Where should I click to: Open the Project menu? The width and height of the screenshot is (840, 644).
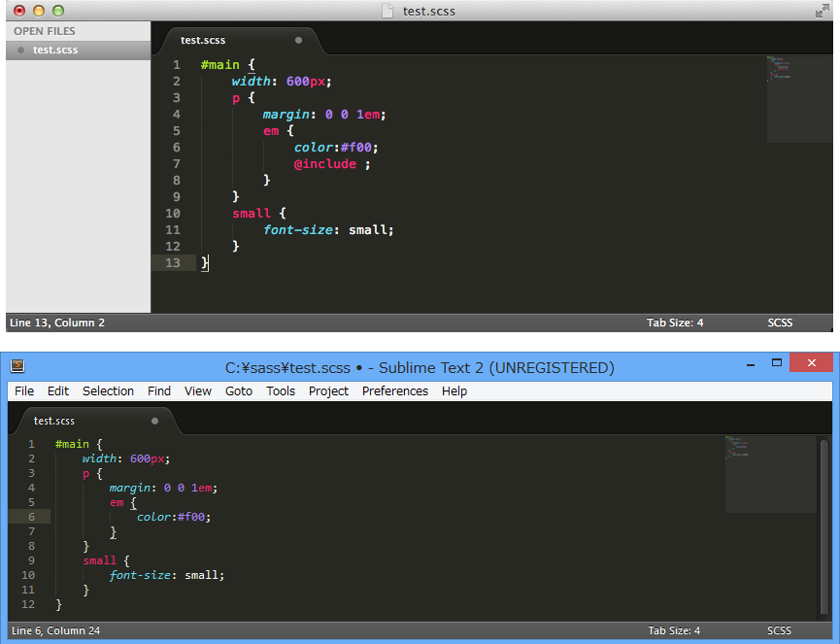(328, 391)
